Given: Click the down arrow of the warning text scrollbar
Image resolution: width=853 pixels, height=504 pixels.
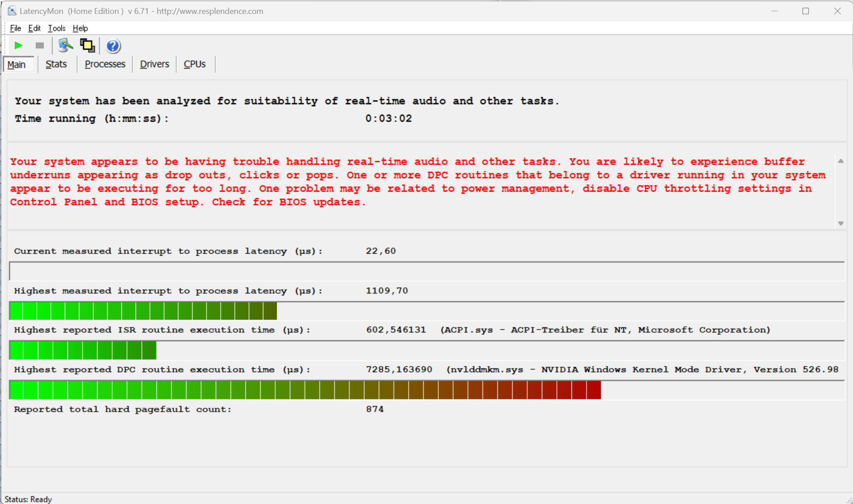Looking at the screenshot, I should [x=840, y=224].
